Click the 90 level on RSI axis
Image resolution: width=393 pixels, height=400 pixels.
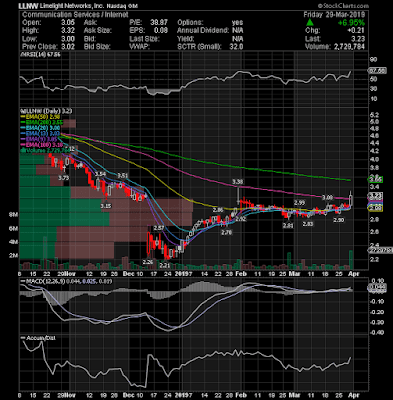(373, 60)
